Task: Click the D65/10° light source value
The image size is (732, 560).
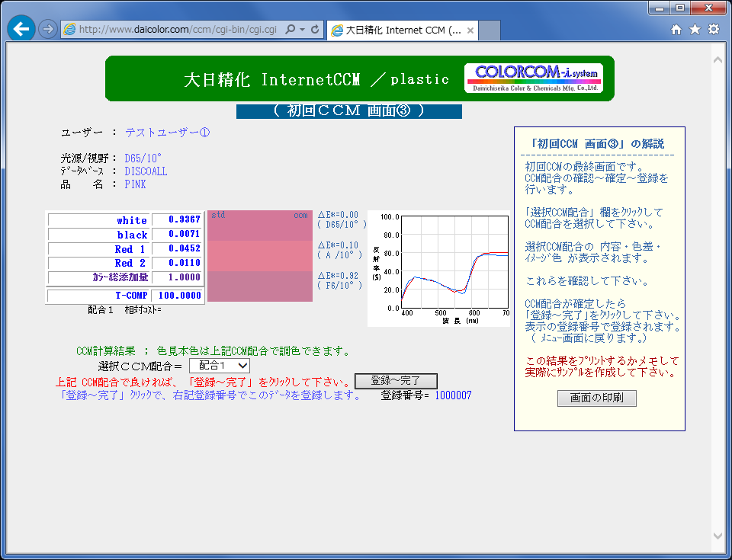Action: (x=143, y=158)
